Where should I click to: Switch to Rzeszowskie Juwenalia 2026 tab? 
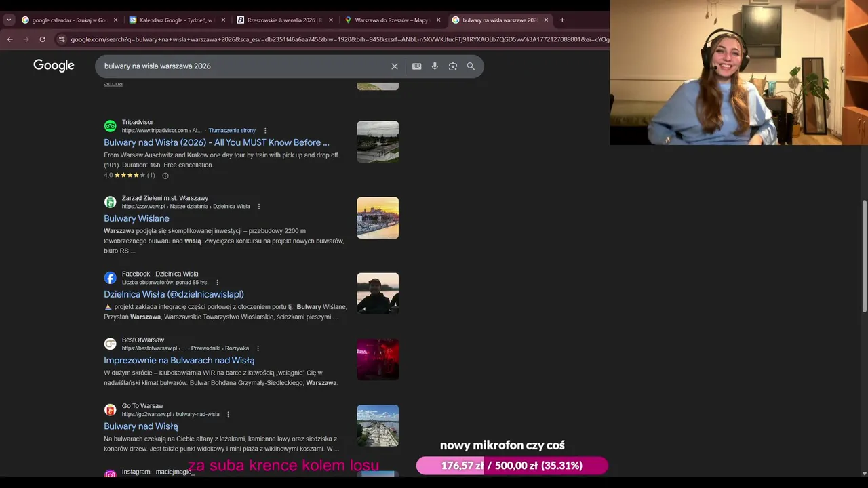point(285,20)
